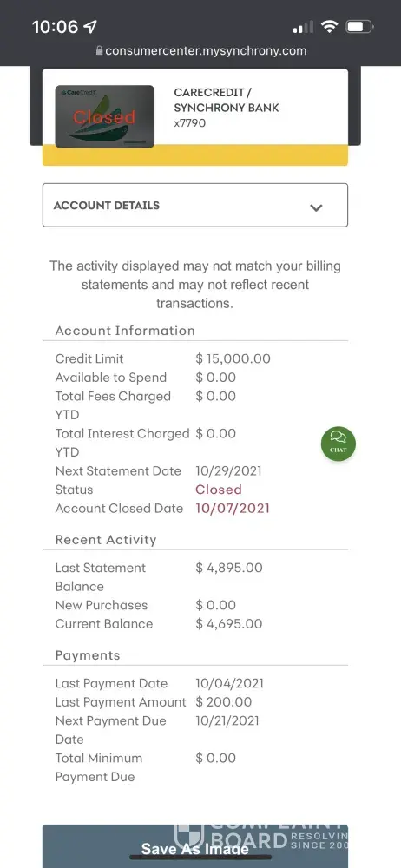Tap the Wi-Fi status icon

click(x=330, y=27)
